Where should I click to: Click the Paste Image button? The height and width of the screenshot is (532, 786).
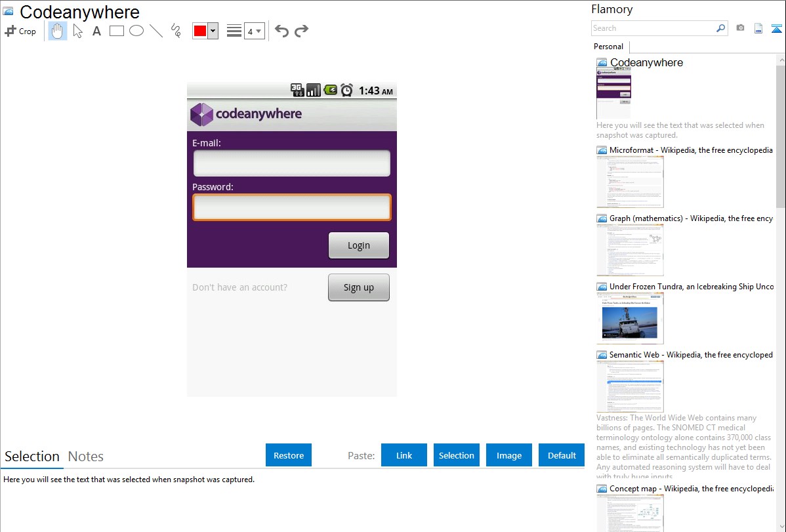[x=508, y=455]
